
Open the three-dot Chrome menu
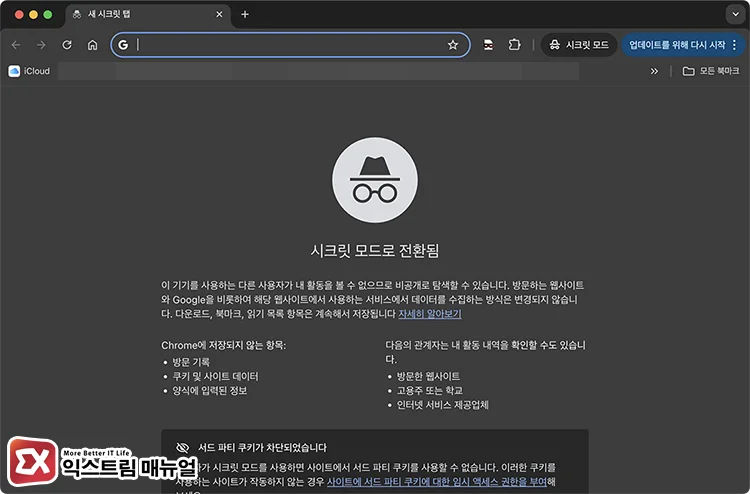click(x=735, y=45)
